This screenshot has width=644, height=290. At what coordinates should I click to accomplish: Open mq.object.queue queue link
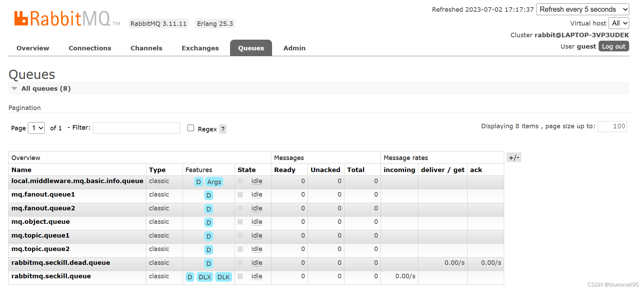point(41,222)
